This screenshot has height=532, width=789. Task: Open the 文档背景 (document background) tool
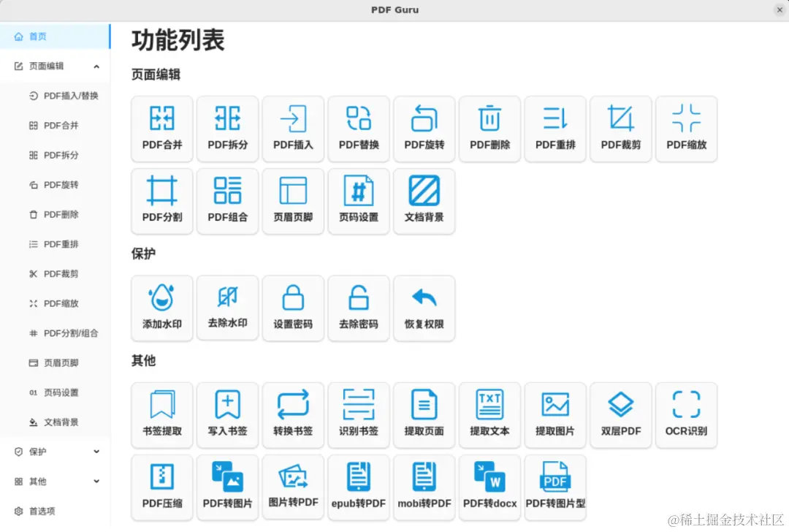424,201
